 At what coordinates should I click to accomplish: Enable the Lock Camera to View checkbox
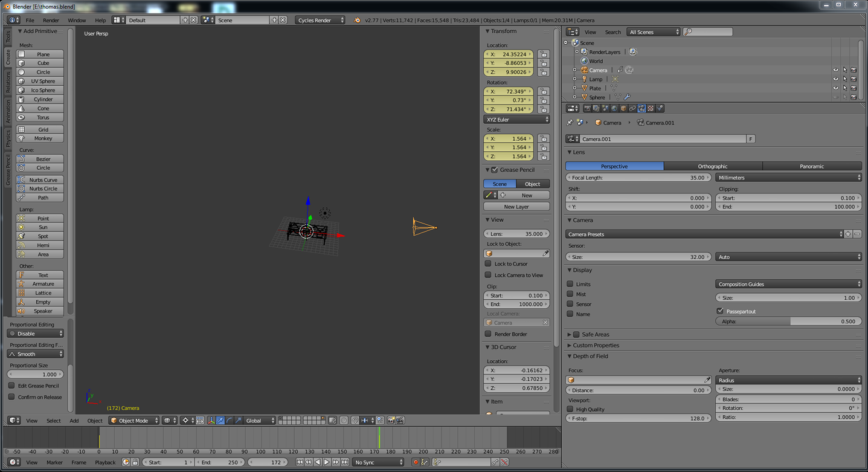pos(488,275)
